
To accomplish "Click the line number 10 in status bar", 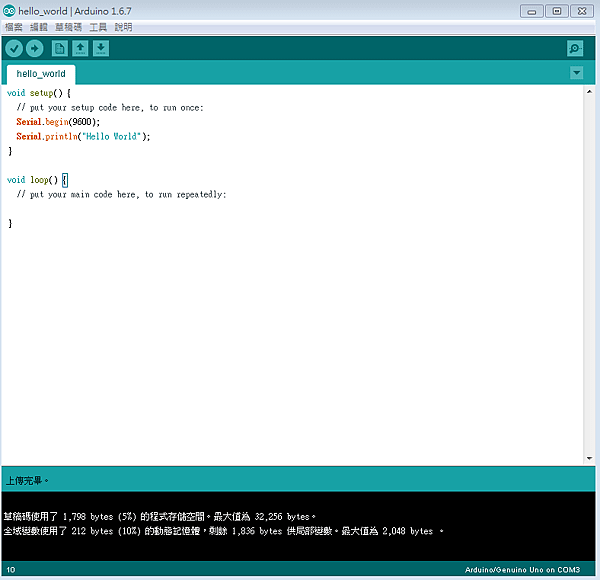I will [x=11, y=570].
